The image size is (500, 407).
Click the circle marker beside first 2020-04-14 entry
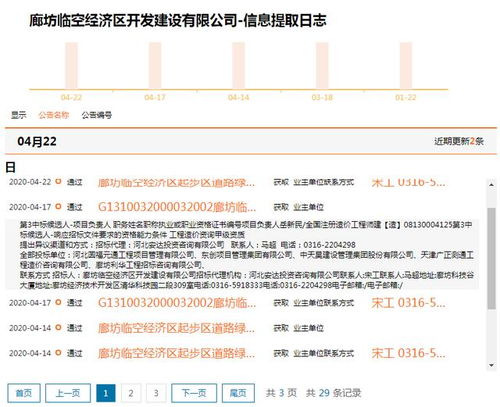[58, 328]
